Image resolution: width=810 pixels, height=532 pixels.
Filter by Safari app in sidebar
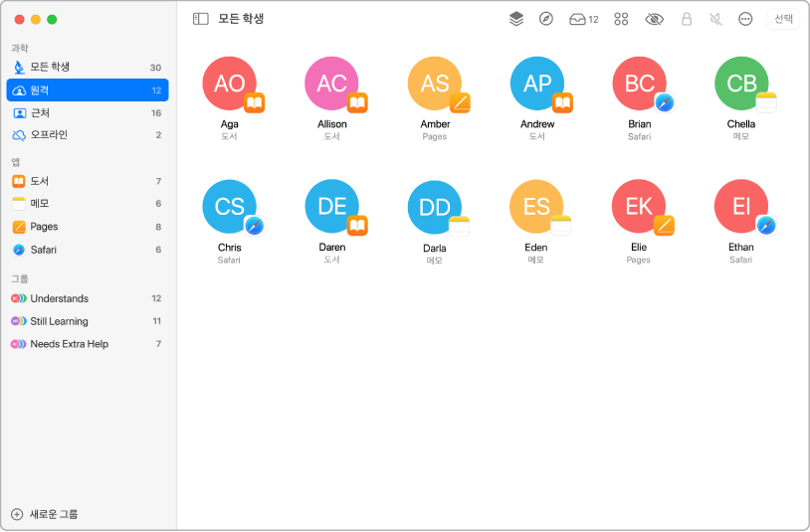coord(88,250)
